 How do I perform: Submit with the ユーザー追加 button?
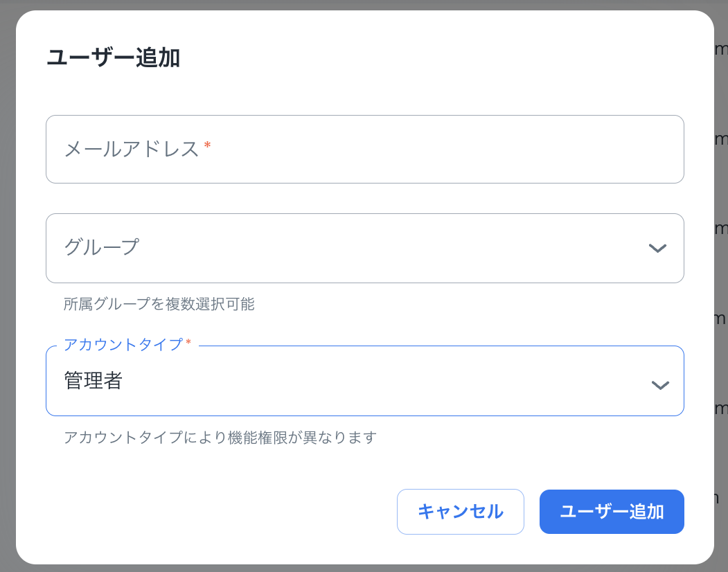click(612, 511)
